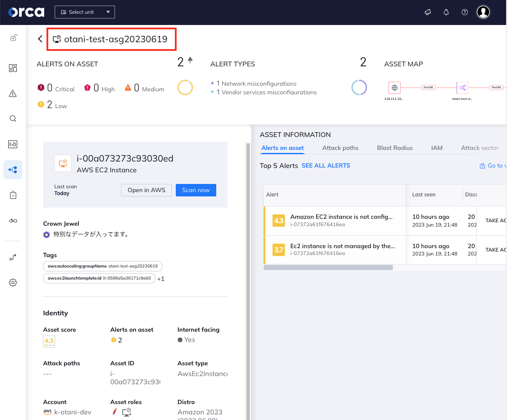
Task: Click the k-otani-dev account name
Action: point(73,412)
